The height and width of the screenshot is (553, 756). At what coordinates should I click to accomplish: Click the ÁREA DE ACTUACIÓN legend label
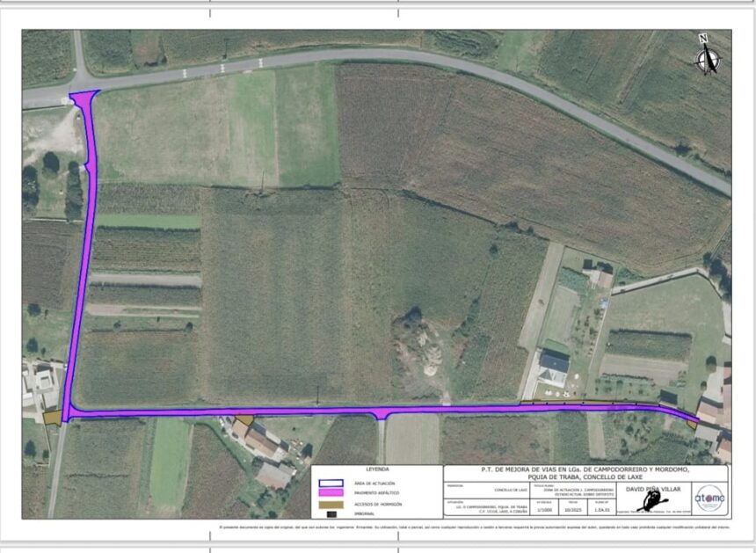(374, 483)
